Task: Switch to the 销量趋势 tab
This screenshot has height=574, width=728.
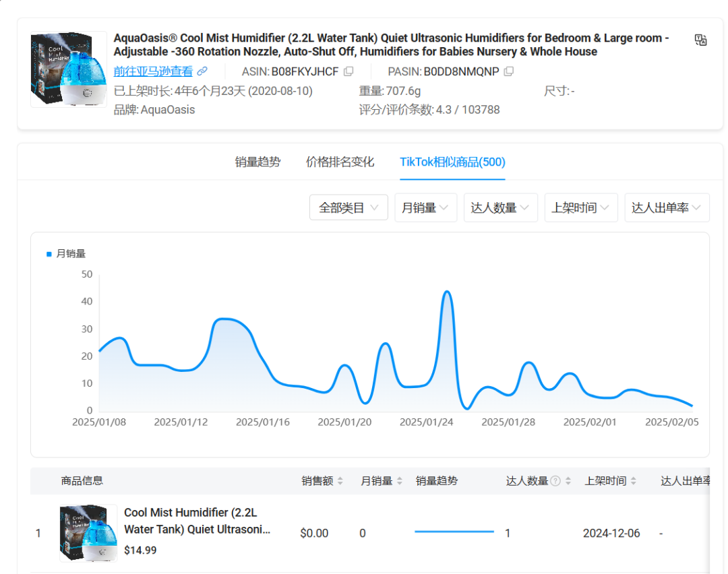Action: [x=257, y=162]
